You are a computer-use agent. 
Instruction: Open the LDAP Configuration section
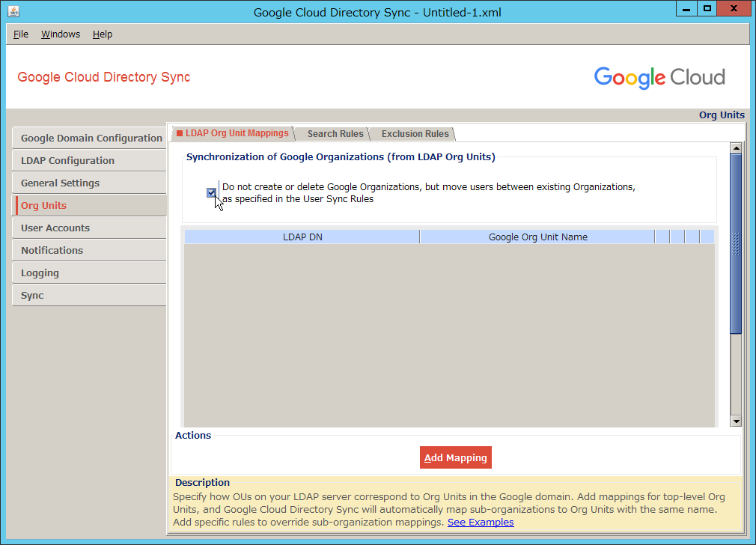[90, 161]
